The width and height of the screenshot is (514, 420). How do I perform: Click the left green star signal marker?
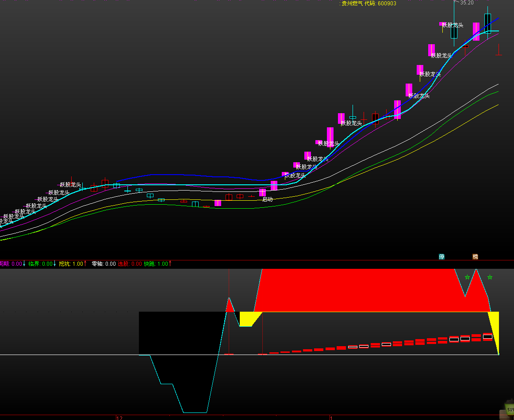click(x=467, y=277)
